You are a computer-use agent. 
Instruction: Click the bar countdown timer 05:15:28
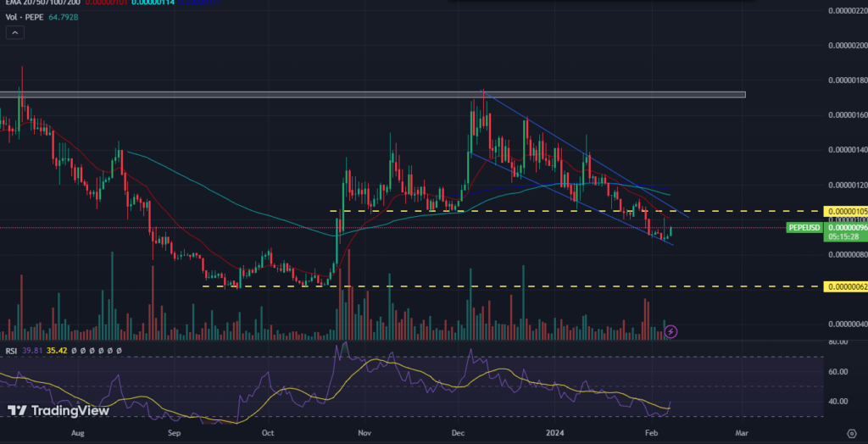click(843, 236)
